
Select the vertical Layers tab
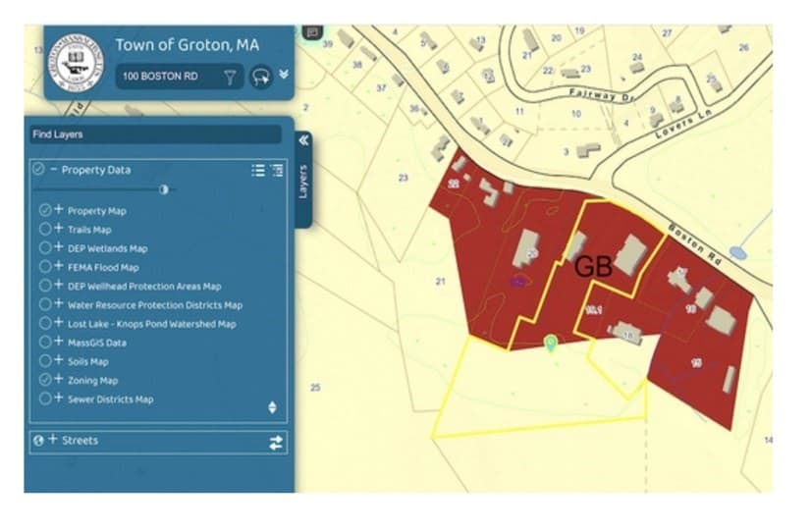pyautogui.click(x=303, y=182)
